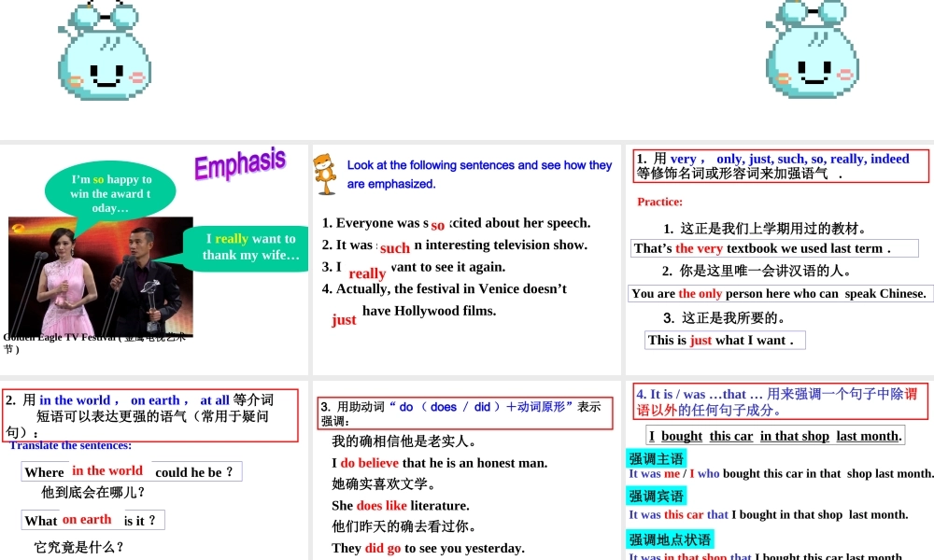Select "他到底会在哪儿?" line
934x560 pixels.
click(92, 493)
